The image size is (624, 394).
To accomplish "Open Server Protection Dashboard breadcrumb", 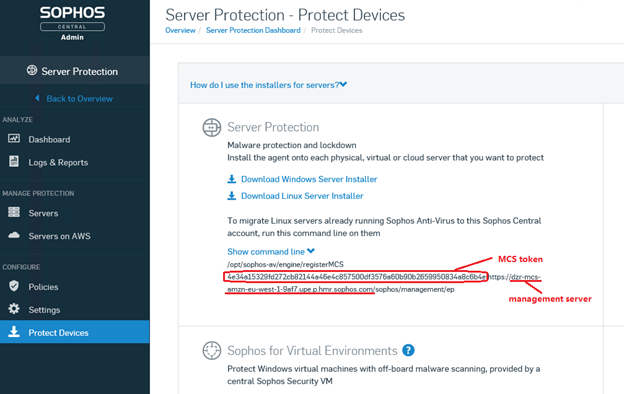I will (x=253, y=30).
